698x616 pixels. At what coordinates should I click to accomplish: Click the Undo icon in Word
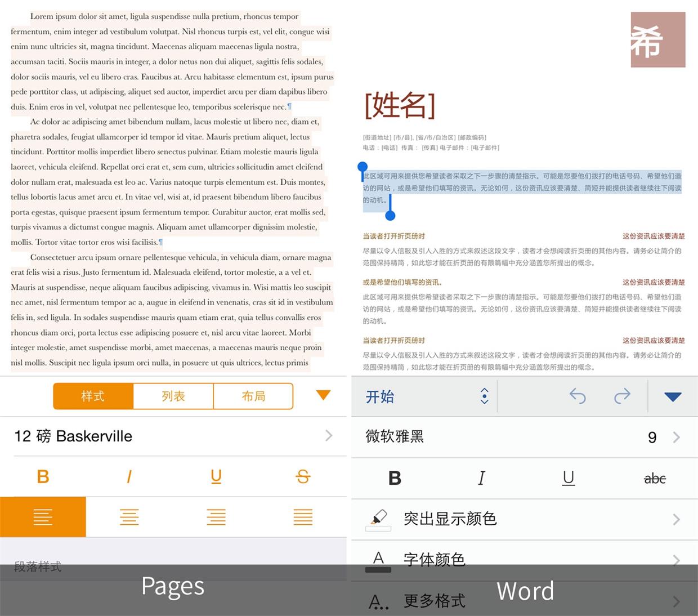578,396
